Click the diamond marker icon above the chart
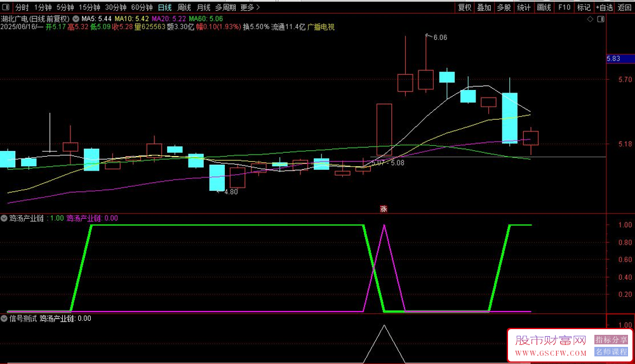 pyautogui.click(x=590, y=19)
